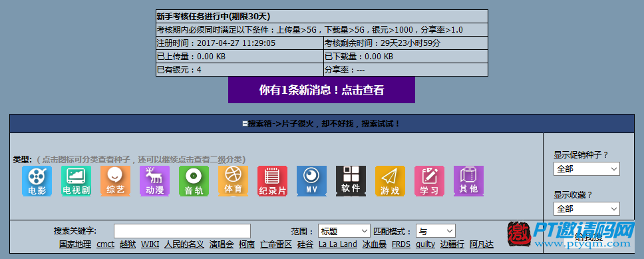This screenshot has height=259, width=644.
Task: Search the 国家地理 keyword link
Action: point(75,244)
